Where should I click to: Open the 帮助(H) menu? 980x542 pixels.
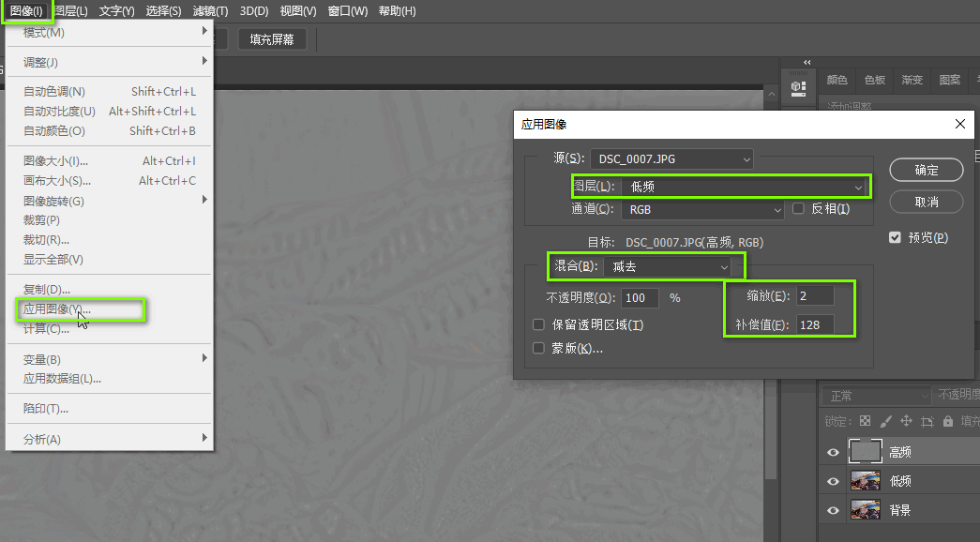pos(397,11)
